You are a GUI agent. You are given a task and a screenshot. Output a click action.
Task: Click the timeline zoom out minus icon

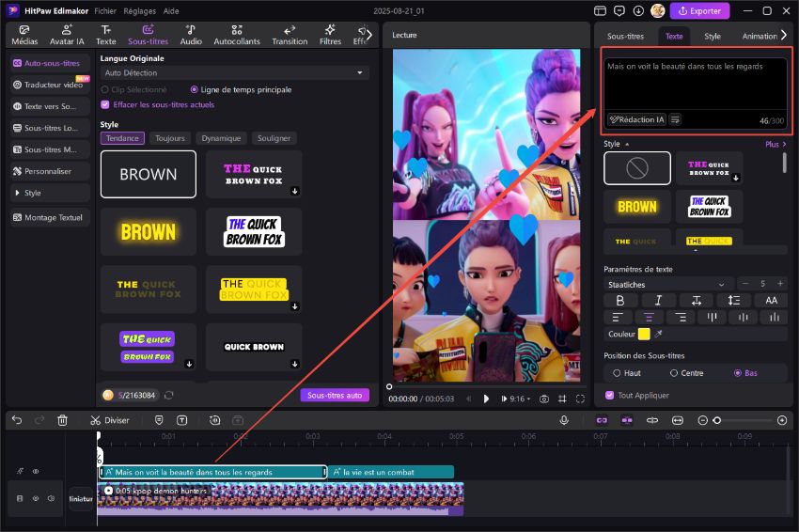pyautogui.click(x=703, y=420)
